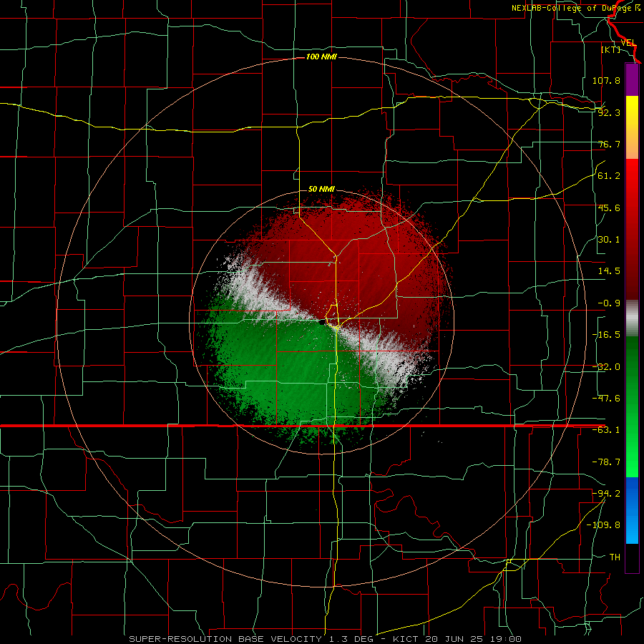Select the -16.5 velocity value
Viewport: 644px width, 644px height.
click(x=606, y=335)
